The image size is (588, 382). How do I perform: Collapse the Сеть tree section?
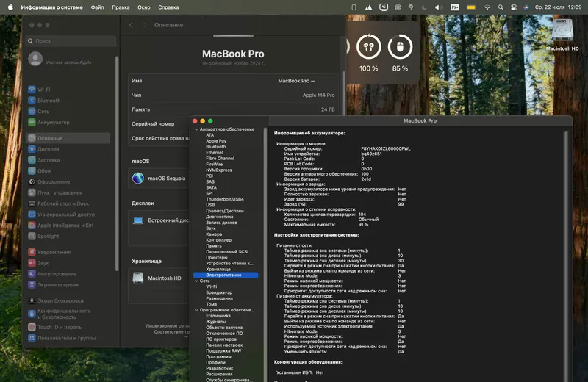[196, 281]
